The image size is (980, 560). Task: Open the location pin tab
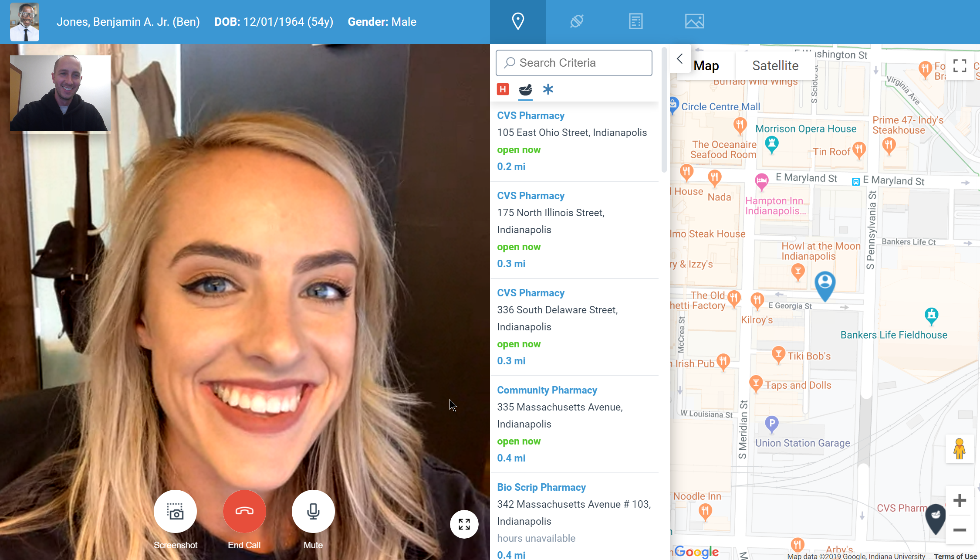517,21
